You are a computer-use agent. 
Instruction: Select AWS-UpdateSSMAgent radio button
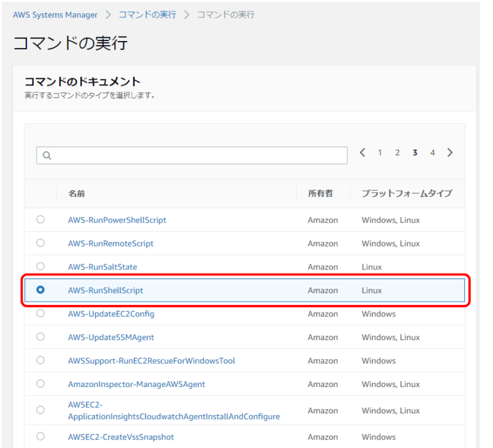point(40,337)
